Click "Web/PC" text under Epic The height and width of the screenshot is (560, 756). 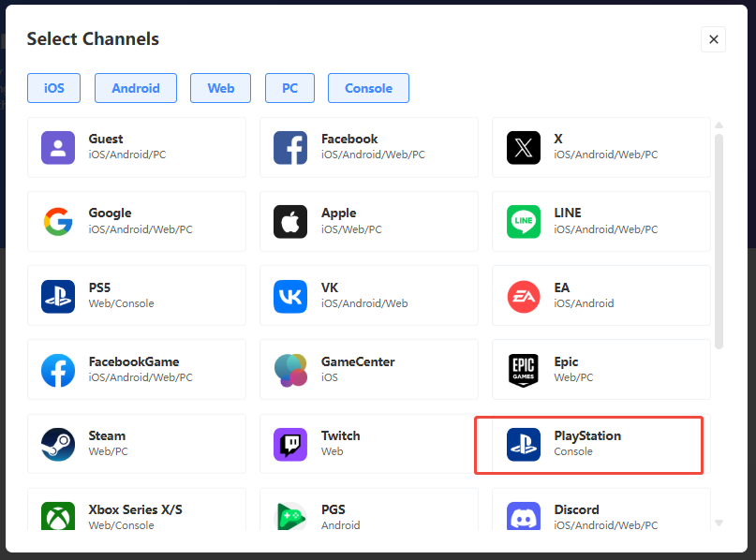573,377
